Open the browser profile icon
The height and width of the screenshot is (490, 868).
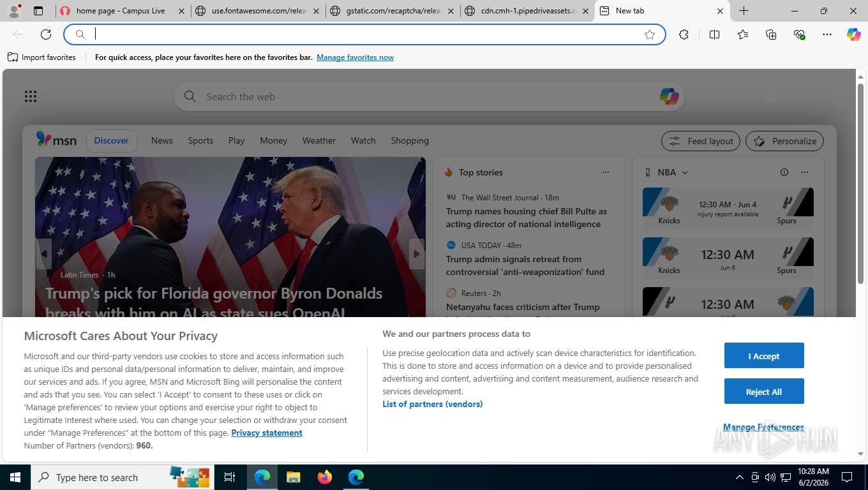click(14, 11)
